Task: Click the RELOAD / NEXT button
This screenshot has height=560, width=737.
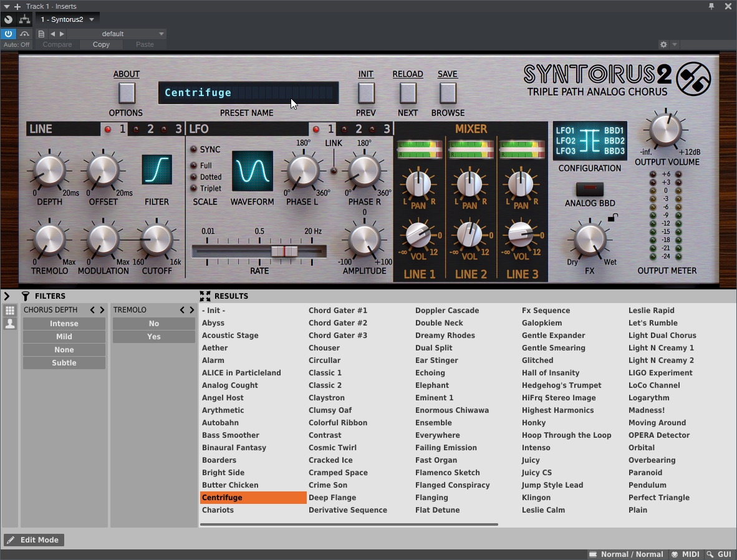Action: [x=408, y=93]
